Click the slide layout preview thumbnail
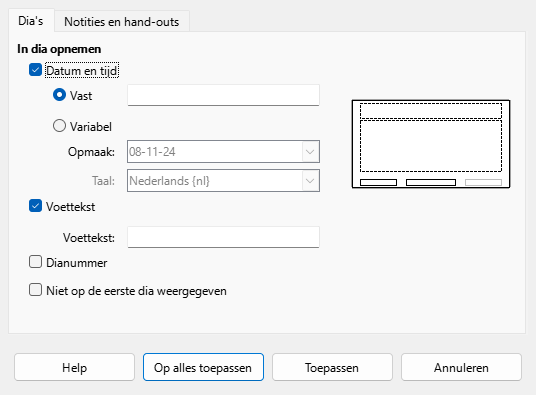The width and height of the screenshot is (536, 395). (x=431, y=144)
